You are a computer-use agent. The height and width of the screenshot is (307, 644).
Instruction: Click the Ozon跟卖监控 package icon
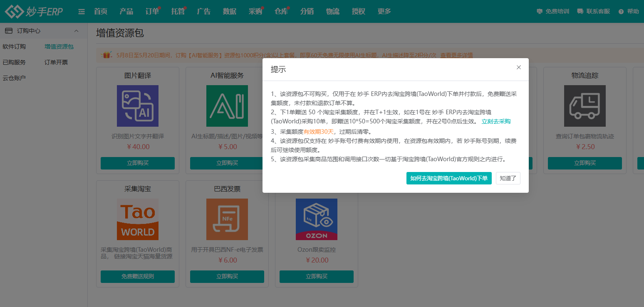click(x=317, y=219)
